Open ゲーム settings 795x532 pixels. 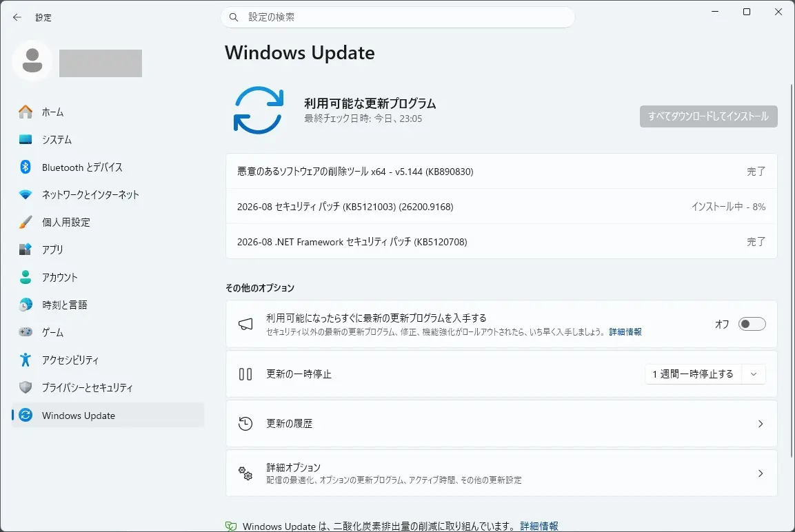pyautogui.click(x=108, y=332)
